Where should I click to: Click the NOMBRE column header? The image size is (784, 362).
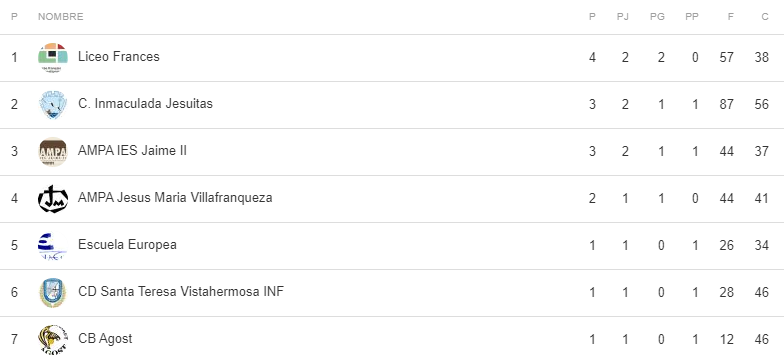60,17
